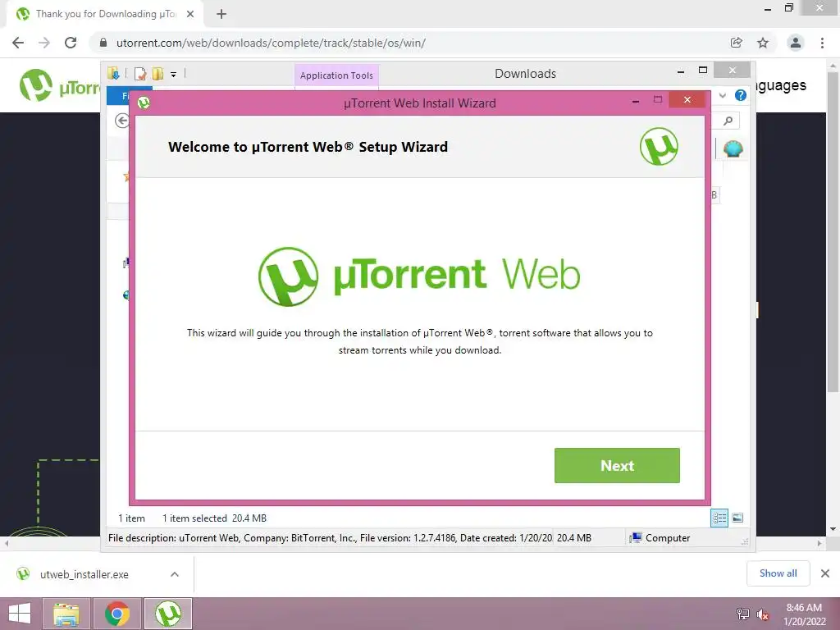Open File Explorer from taskbar
The height and width of the screenshot is (630, 840).
66,614
